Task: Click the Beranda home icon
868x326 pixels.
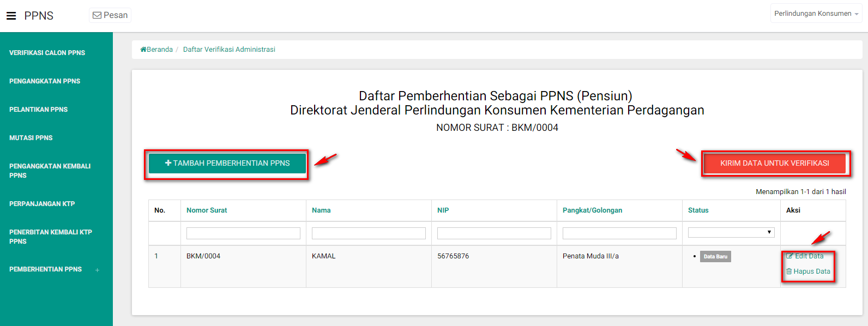Action: coord(143,50)
